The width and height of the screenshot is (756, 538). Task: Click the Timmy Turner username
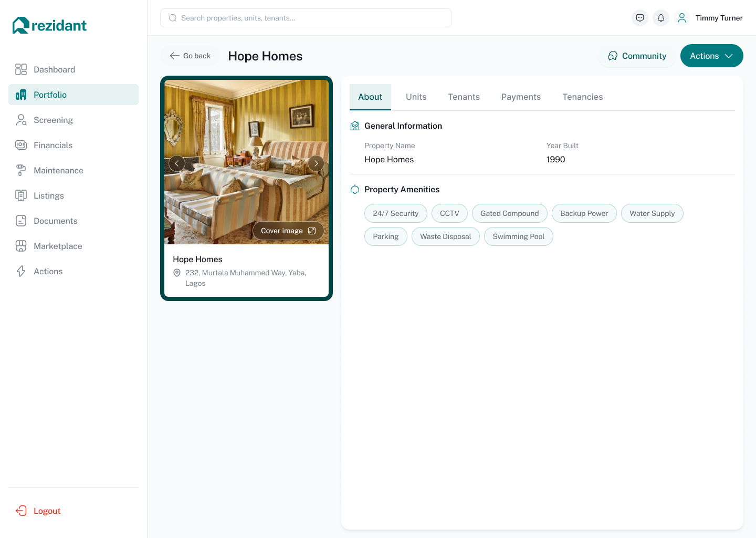719,18
